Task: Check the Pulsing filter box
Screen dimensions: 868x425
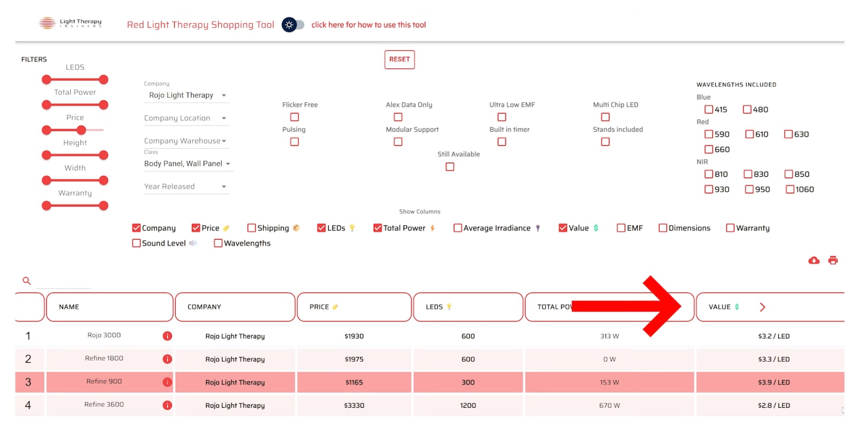Action: tap(295, 142)
